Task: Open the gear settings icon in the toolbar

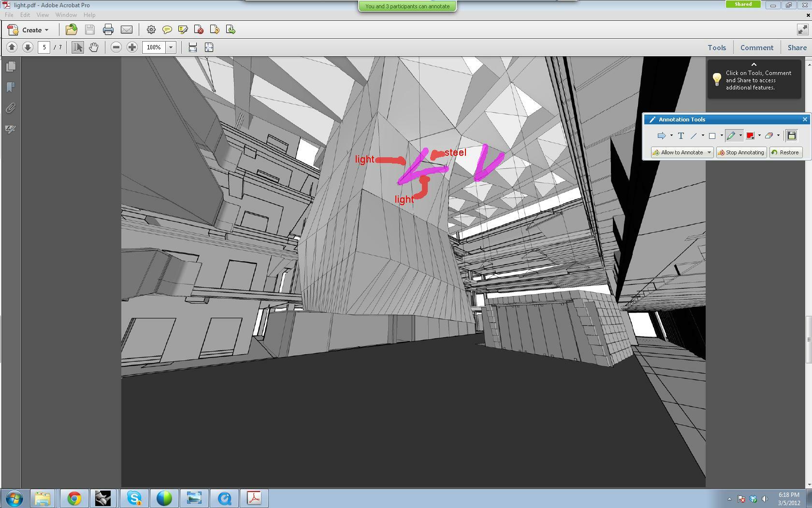Action: (x=151, y=30)
